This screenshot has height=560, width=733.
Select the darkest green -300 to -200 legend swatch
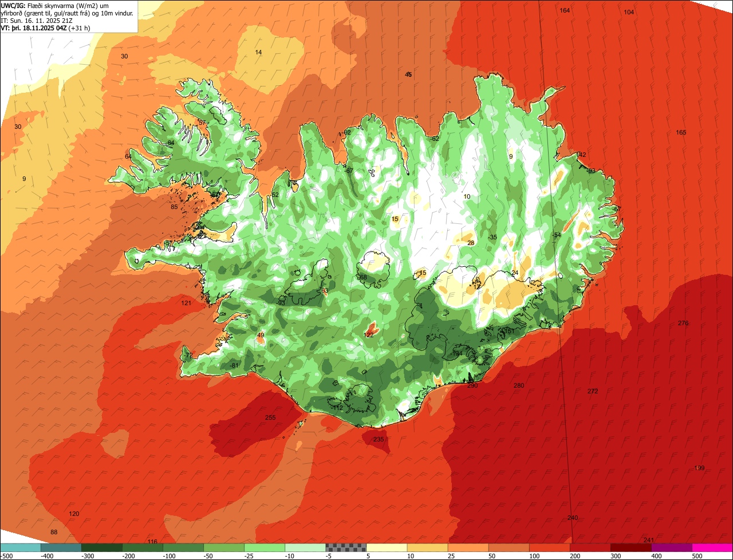pos(102,547)
